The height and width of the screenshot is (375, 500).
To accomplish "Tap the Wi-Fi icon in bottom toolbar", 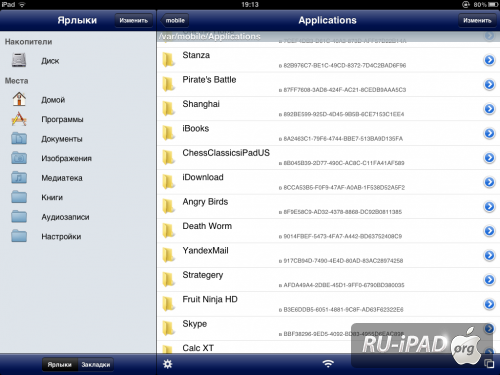I will click(328, 364).
